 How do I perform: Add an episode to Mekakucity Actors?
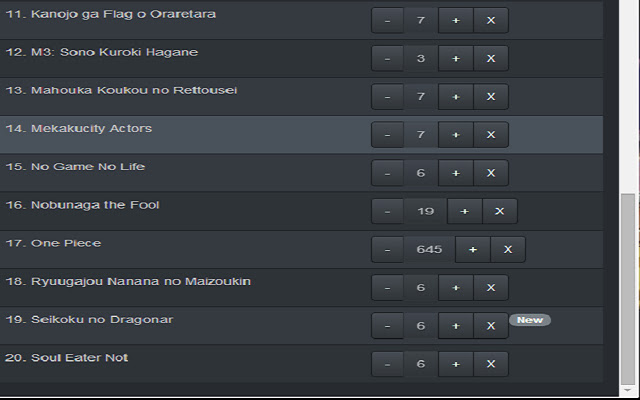pyautogui.click(x=455, y=135)
